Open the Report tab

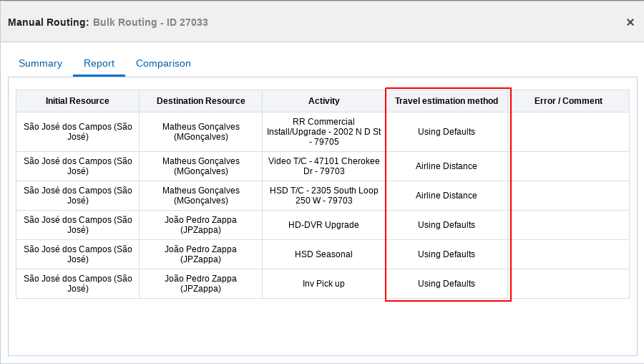click(99, 63)
